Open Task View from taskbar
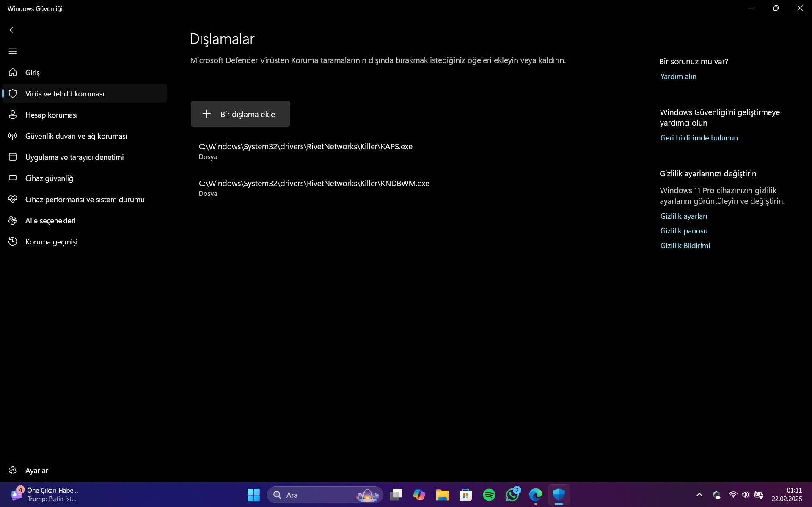This screenshot has width=812, height=507. coord(396,495)
